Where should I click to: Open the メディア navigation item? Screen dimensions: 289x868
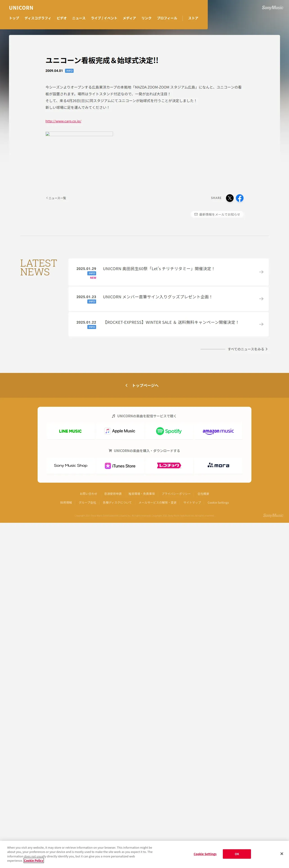[x=129, y=18]
